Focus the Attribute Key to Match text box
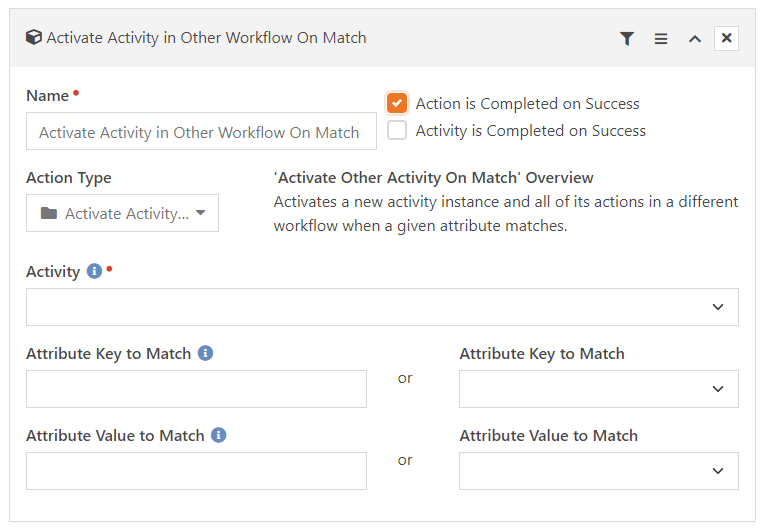The image size is (765, 530). (197, 389)
